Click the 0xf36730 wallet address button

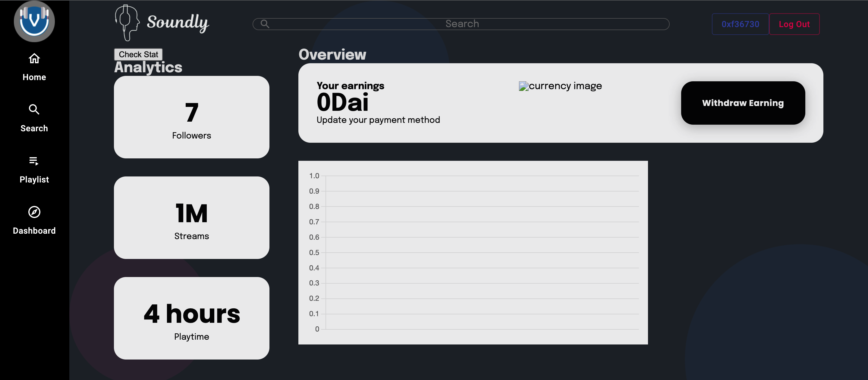tap(740, 24)
